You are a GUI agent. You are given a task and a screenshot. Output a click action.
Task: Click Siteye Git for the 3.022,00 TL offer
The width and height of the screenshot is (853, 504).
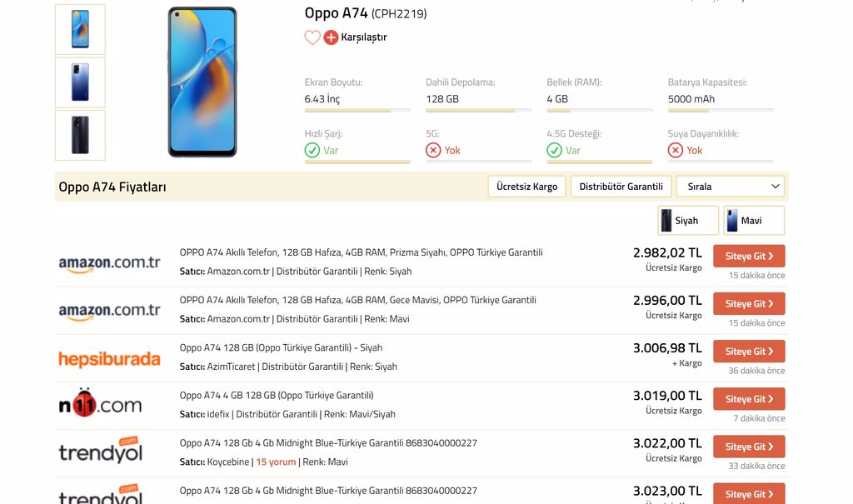[749, 447]
